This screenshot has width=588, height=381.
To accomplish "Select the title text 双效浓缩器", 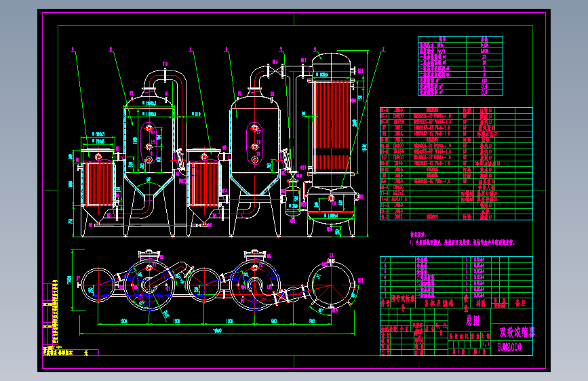I will (517, 332).
